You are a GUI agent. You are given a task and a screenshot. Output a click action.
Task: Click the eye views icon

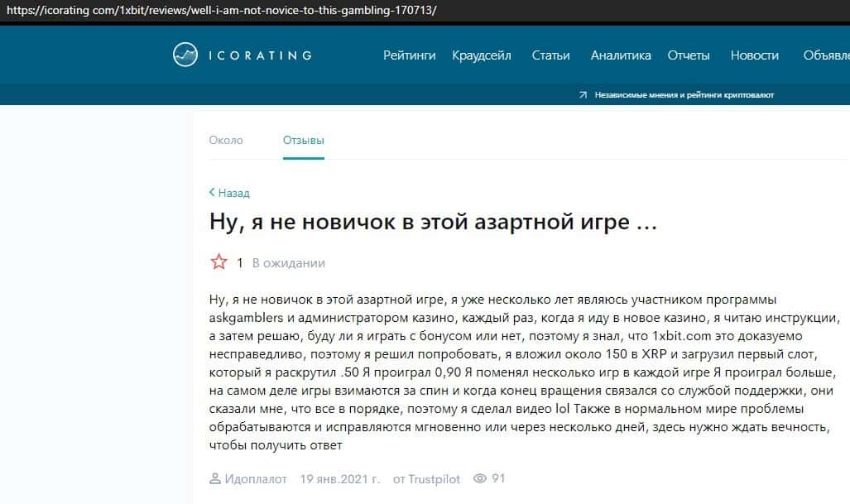[480, 478]
